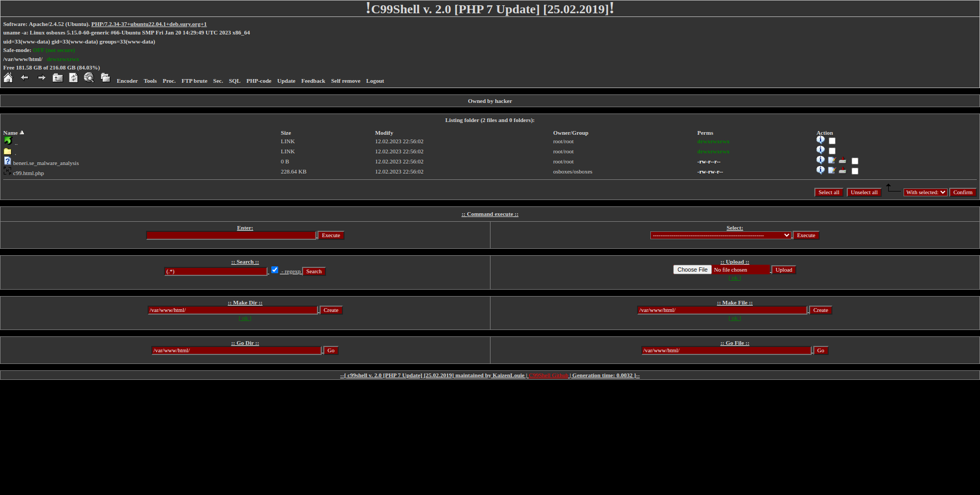Open the search magnifier icon in toolbar
Image resolution: width=980 pixels, height=495 pixels.
pyautogui.click(x=89, y=78)
